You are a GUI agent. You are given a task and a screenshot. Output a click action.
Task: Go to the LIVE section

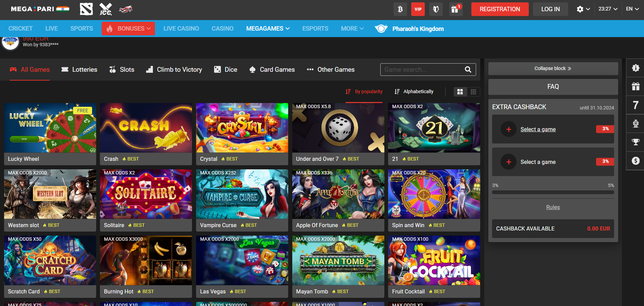[52, 29]
